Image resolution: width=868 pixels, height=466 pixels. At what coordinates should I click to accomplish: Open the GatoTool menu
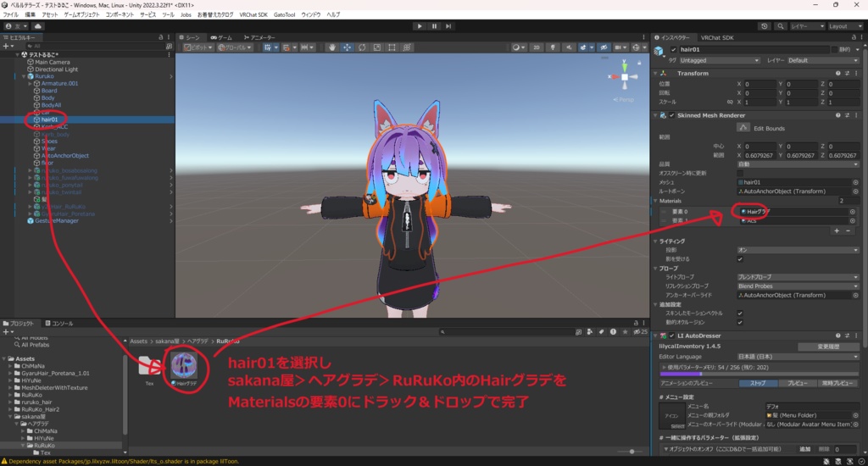pos(284,15)
